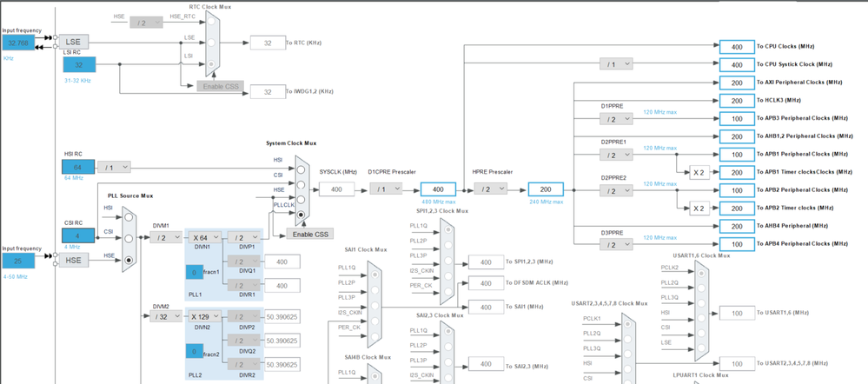
Task: Select PLL1Q radio in SAI1 Clock Mux
Action: pyautogui.click(x=374, y=274)
